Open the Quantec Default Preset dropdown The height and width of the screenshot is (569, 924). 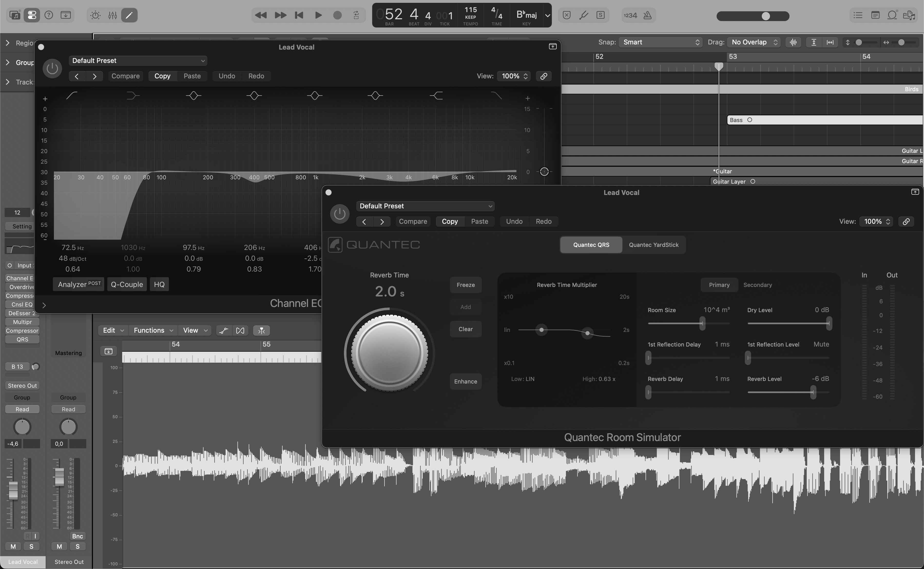pos(425,206)
